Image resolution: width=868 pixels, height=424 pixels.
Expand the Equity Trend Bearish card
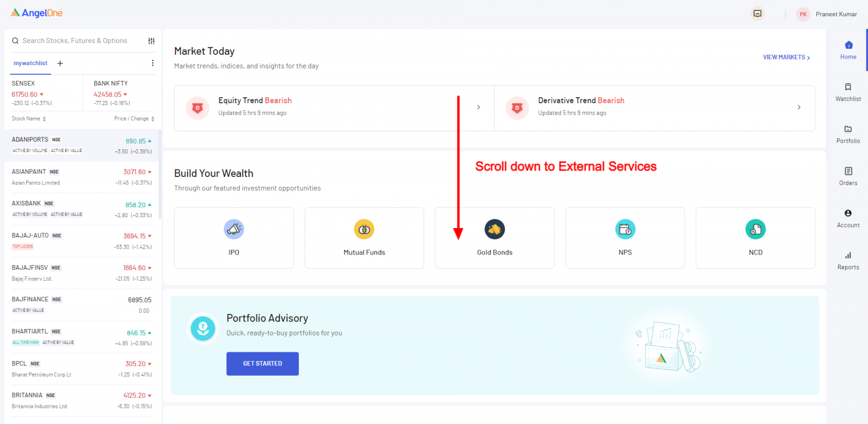(478, 107)
